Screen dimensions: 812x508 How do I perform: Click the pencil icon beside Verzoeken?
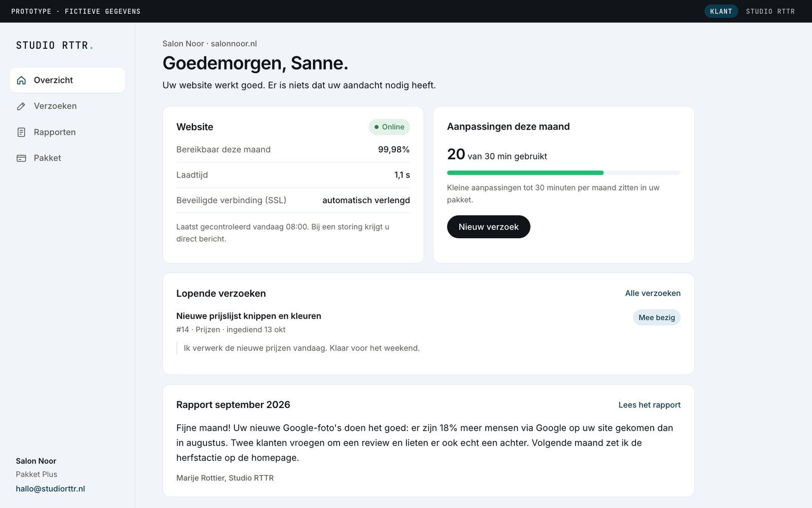(x=21, y=106)
